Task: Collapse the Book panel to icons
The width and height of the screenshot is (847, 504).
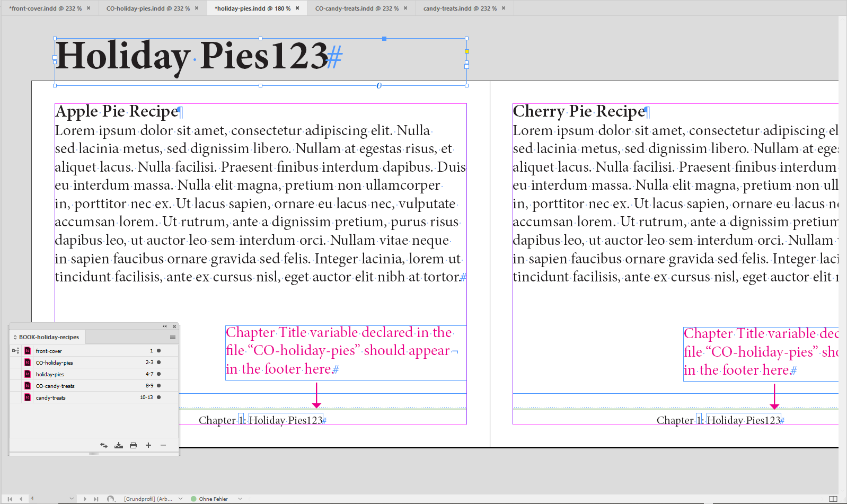Action: [x=165, y=326]
